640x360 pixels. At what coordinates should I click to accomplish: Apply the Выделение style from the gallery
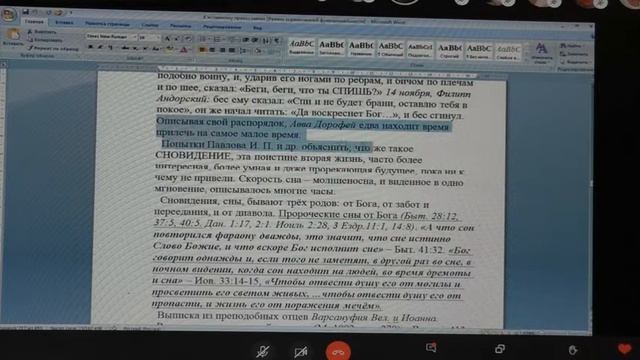click(x=302, y=47)
